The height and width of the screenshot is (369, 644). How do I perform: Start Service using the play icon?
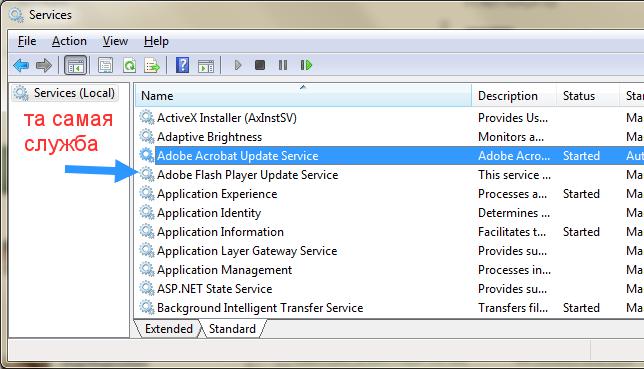tap(237, 65)
